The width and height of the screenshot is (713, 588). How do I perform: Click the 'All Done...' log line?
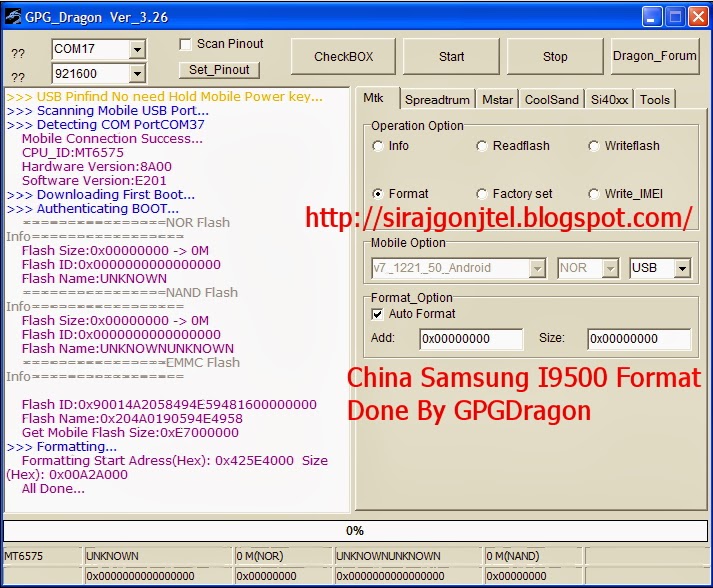(x=53, y=489)
